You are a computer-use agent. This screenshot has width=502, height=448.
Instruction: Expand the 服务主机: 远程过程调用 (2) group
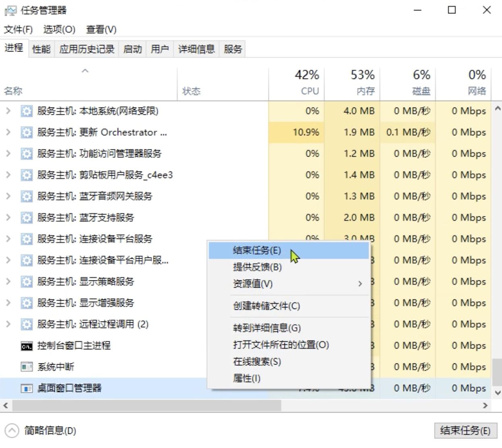7,324
